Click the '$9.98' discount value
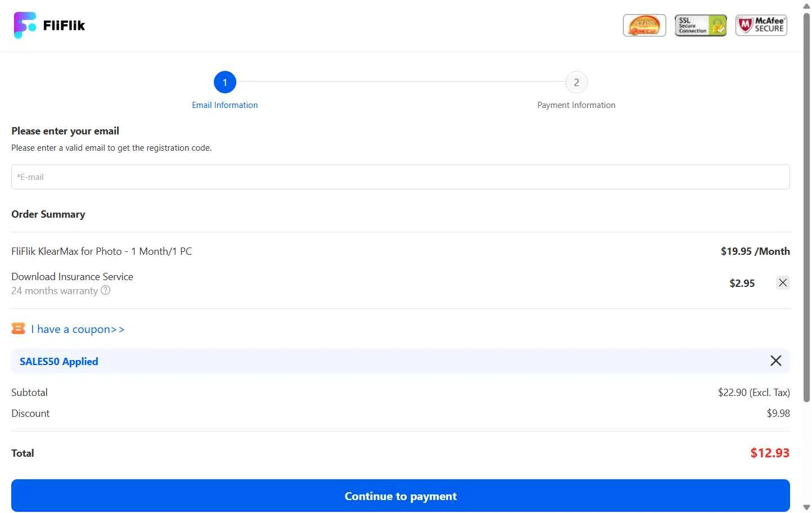The height and width of the screenshot is (513, 812). pos(778,413)
